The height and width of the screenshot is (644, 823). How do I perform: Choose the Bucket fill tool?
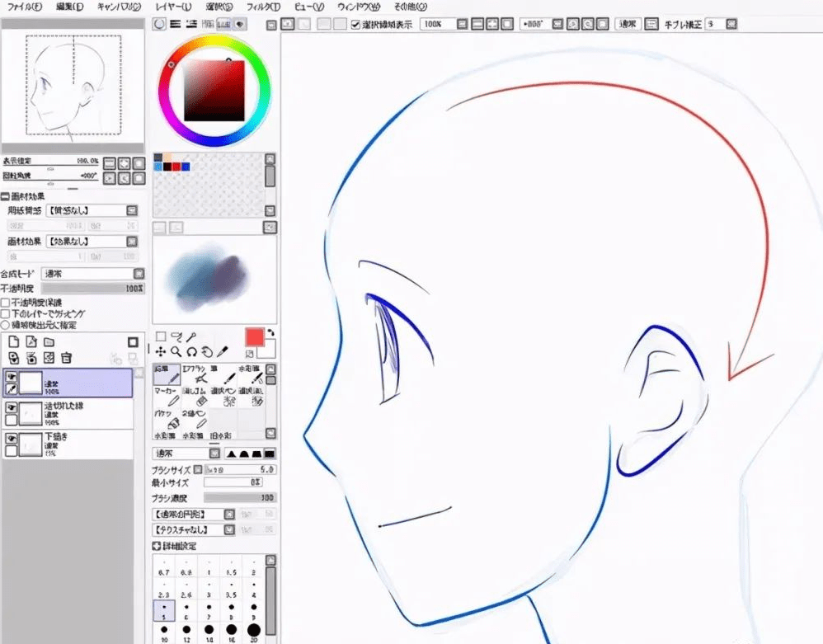click(x=167, y=421)
